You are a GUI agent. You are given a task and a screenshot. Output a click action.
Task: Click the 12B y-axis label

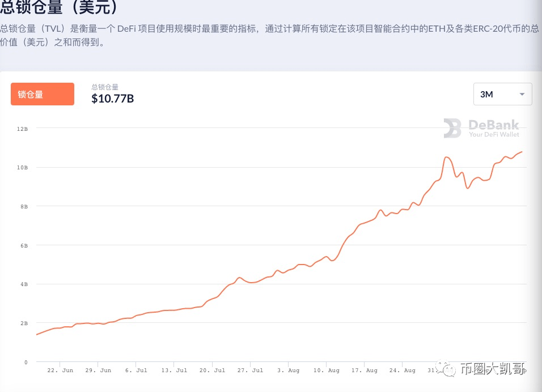point(22,129)
